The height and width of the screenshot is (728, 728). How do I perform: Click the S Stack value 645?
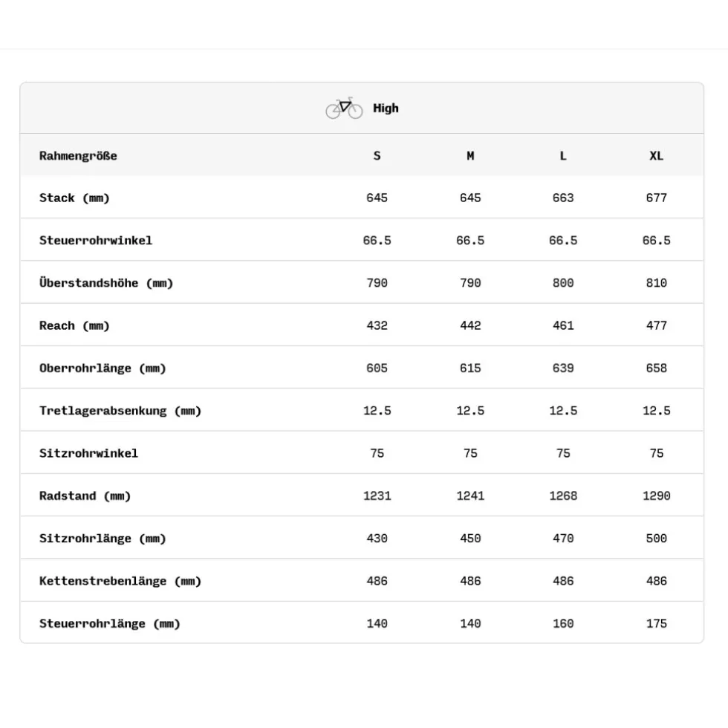377,198
